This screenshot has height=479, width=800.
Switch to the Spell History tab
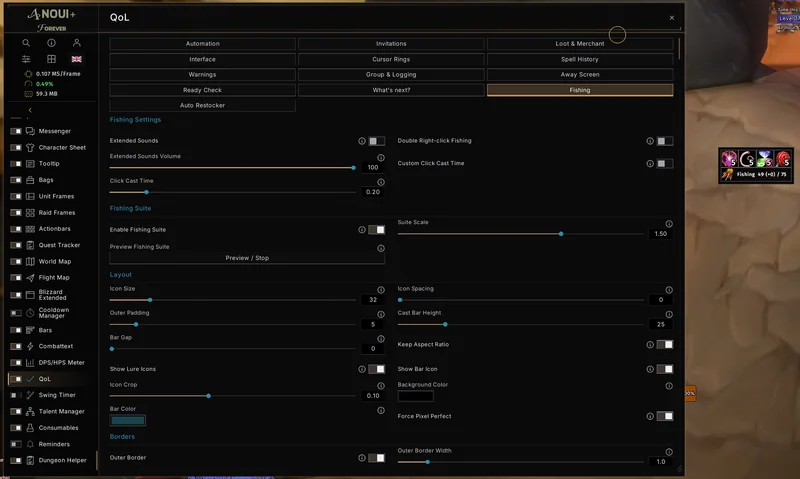580,59
